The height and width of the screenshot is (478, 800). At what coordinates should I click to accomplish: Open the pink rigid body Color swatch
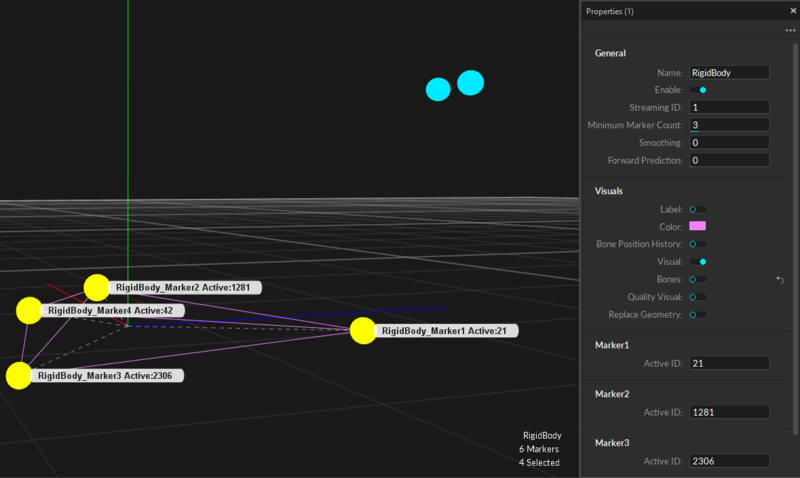pos(697,226)
